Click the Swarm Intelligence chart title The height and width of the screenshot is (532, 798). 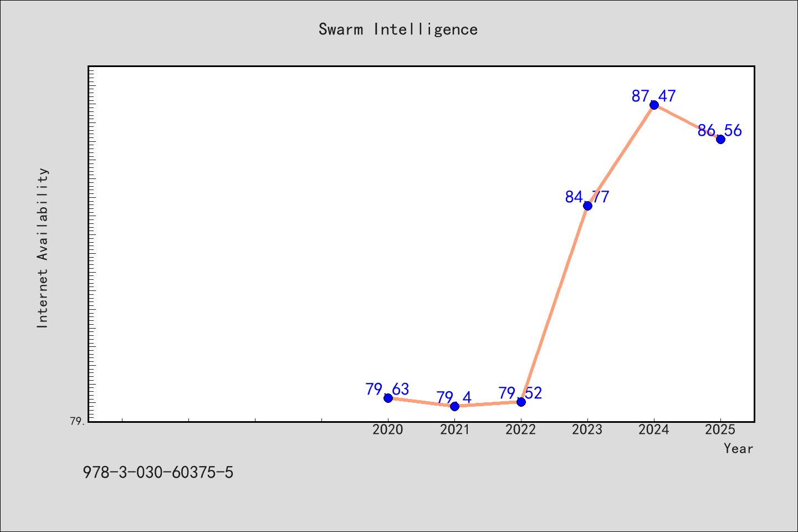coord(398,29)
